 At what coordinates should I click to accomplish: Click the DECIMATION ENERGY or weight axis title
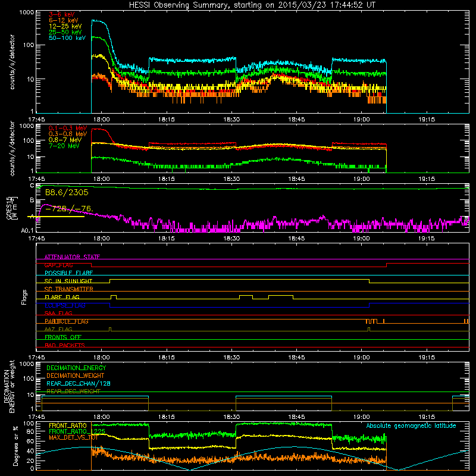9,386
